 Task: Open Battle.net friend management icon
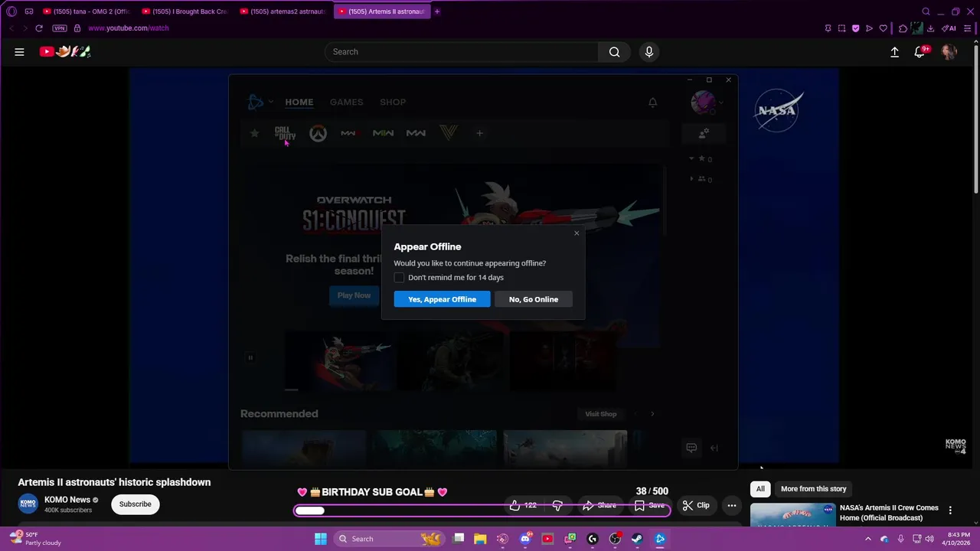click(x=703, y=133)
